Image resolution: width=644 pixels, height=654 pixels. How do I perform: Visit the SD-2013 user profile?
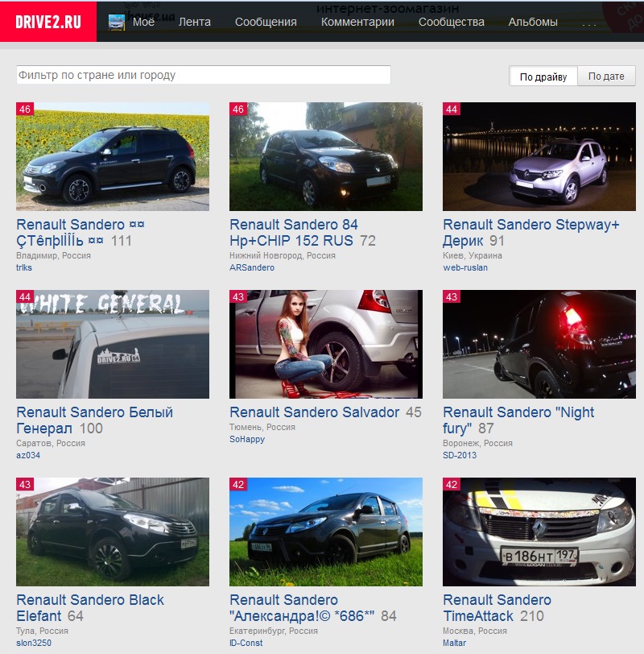460,455
